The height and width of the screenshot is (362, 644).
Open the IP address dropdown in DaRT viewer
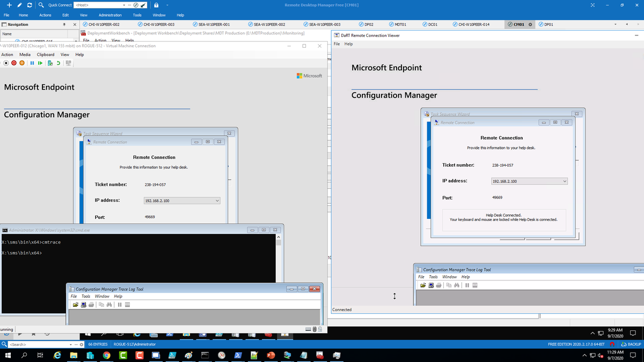click(x=564, y=181)
